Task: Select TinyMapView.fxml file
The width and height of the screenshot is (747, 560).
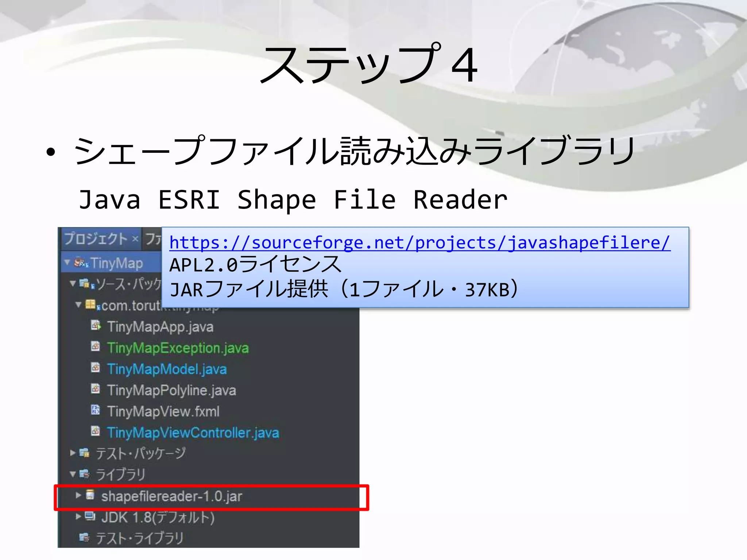Action: click(x=163, y=411)
